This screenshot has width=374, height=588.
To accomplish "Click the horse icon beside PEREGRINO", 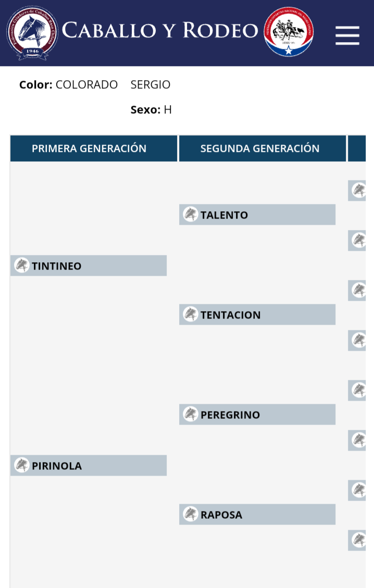I will tap(190, 414).
